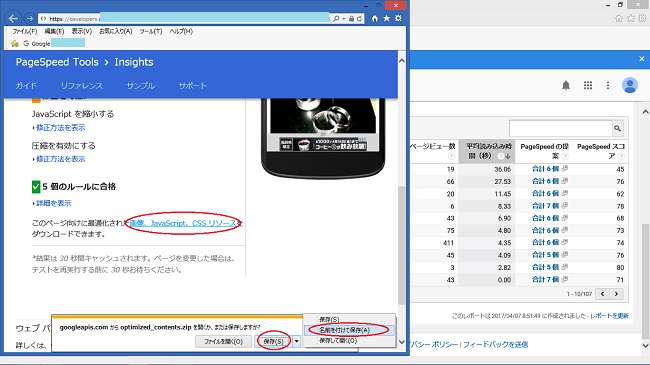Switch to the リファレンス tab
This screenshot has height=365, width=650.
(x=82, y=86)
